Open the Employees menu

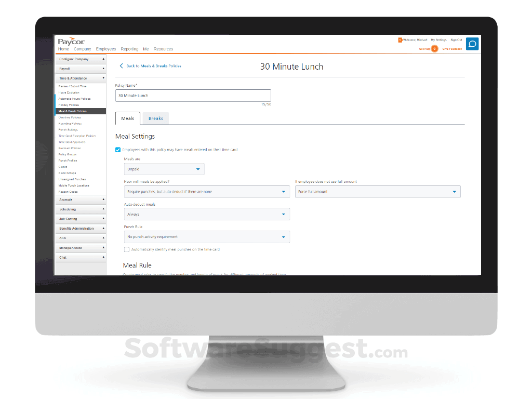click(x=106, y=49)
